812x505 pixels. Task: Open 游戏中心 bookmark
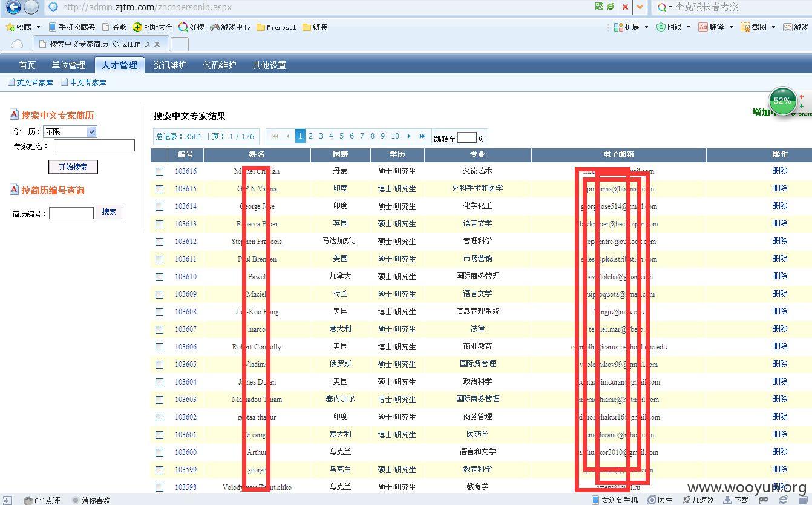(x=230, y=27)
